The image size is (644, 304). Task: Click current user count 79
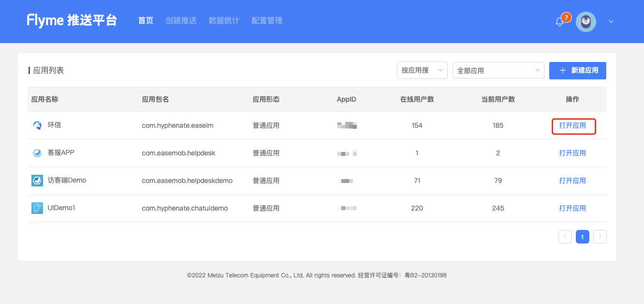(x=498, y=181)
